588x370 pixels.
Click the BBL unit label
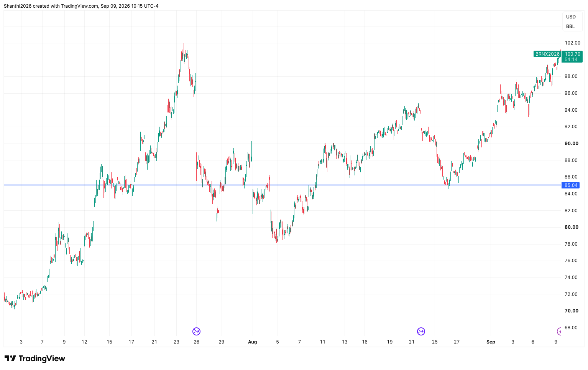click(570, 26)
